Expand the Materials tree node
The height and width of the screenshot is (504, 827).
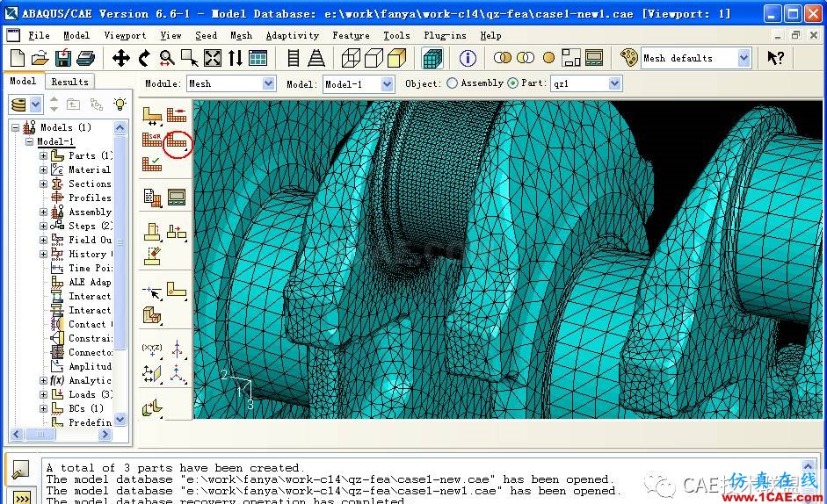(x=43, y=169)
